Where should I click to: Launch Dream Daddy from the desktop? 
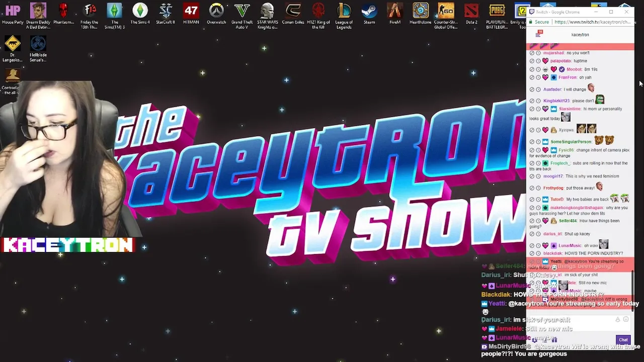pos(38,16)
